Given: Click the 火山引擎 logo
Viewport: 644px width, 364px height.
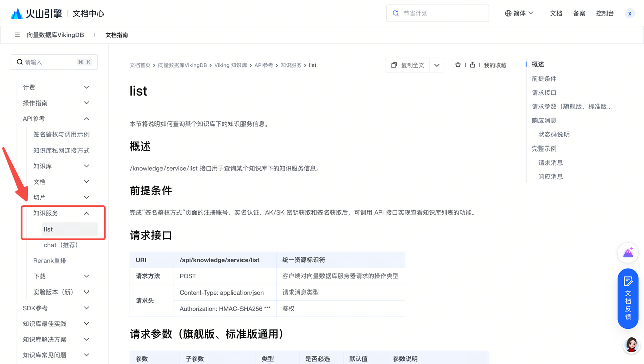Looking at the screenshot, I should [36, 13].
